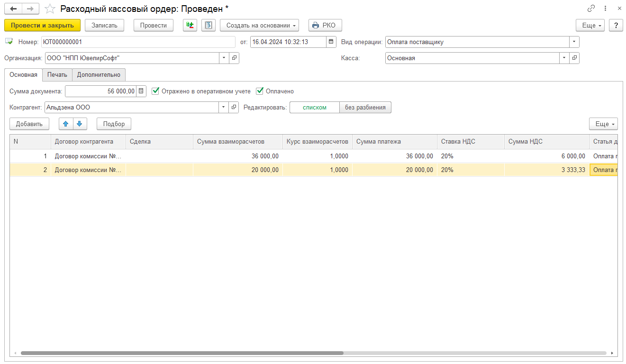Add a new row with Добавить
This screenshot has height=364, width=626.
coord(29,124)
